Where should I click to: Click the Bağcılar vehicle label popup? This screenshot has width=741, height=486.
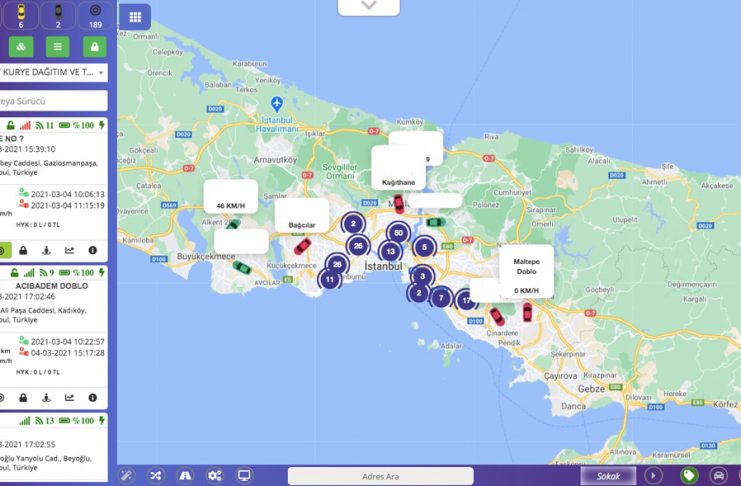pyautogui.click(x=302, y=216)
